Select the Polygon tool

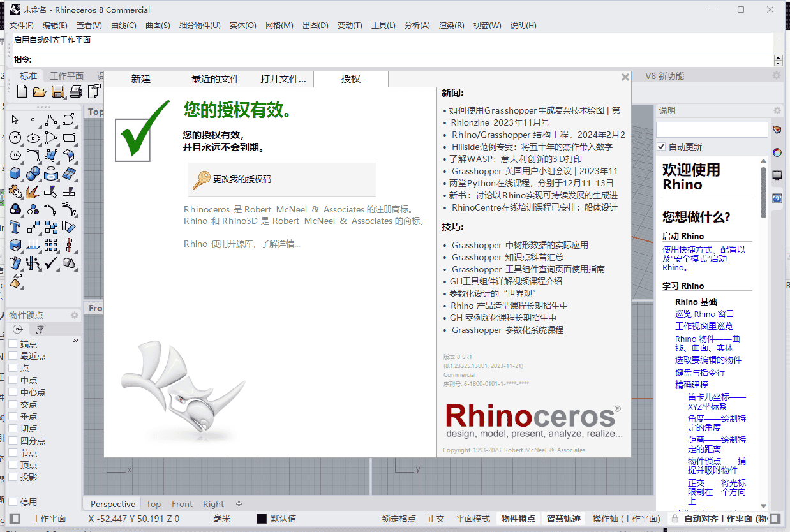point(14,154)
